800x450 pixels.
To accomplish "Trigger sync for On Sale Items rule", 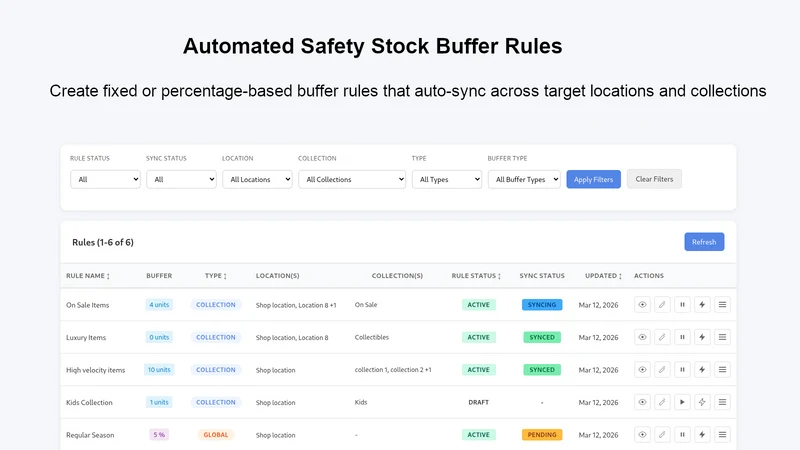I will pyautogui.click(x=702, y=305).
